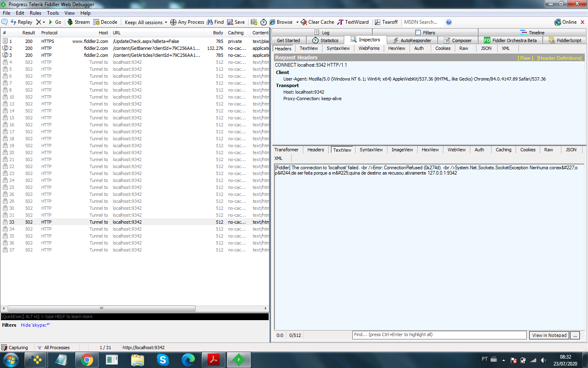Click MSDN Search input field
The width and height of the screenshot is (588, 368).
coord(423,22)
